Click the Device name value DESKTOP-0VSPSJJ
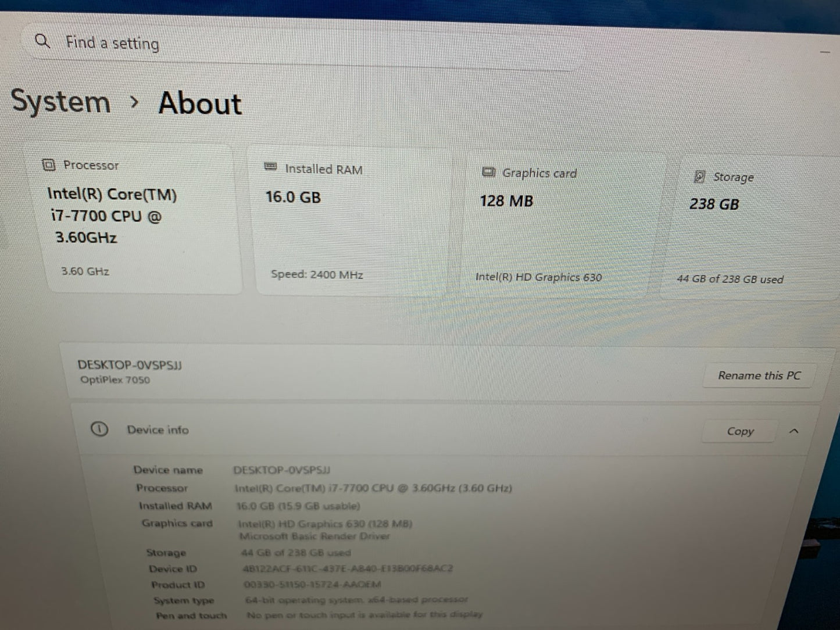The image size is (840, 630). 282,470
